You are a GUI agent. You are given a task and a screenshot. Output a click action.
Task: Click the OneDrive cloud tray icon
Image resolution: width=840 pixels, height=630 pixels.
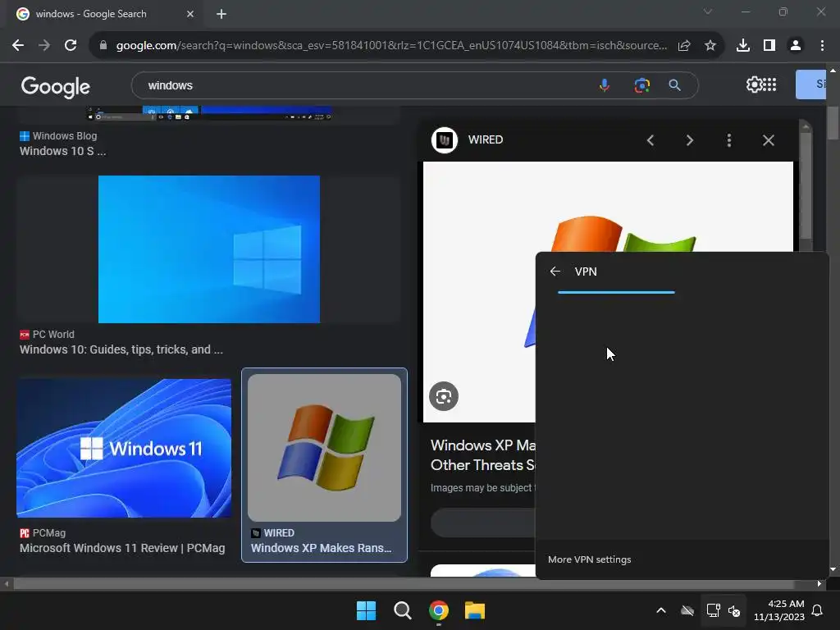point(687,610)
